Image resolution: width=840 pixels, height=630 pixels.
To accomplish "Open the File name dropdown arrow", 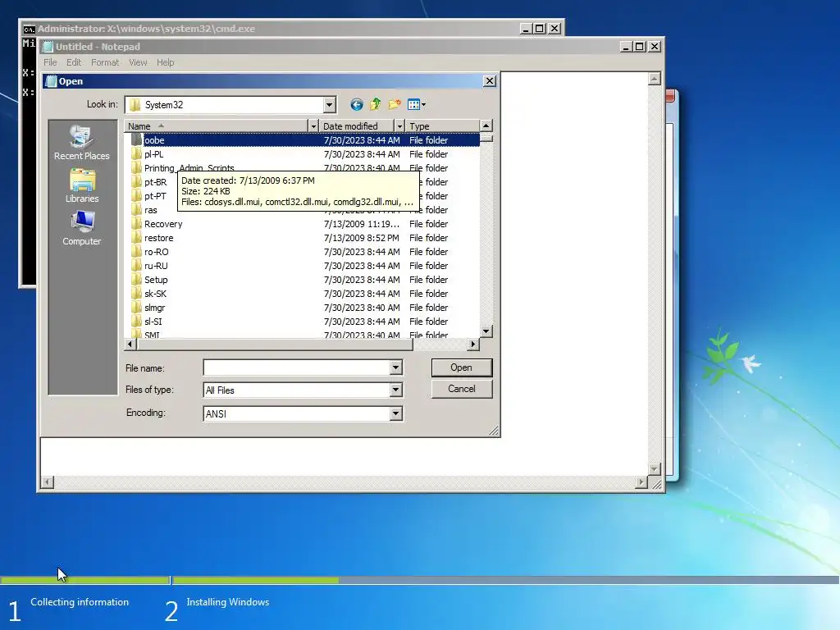I will tap(396, 367).
